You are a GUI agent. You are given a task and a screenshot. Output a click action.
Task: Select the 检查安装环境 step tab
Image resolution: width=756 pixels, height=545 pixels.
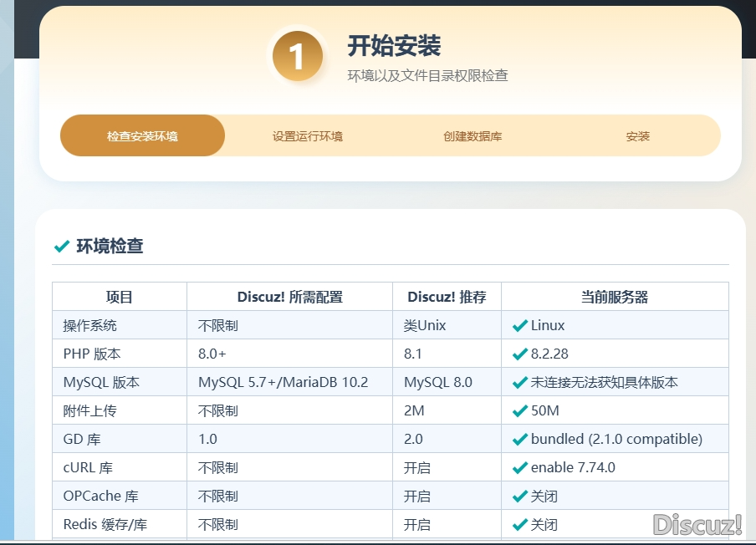coord(142,135)
